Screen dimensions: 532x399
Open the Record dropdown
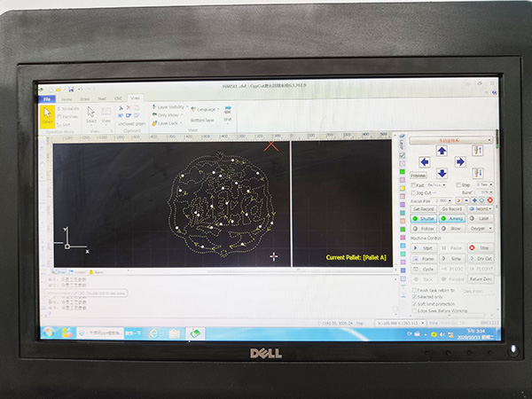[x=481, y=208]
